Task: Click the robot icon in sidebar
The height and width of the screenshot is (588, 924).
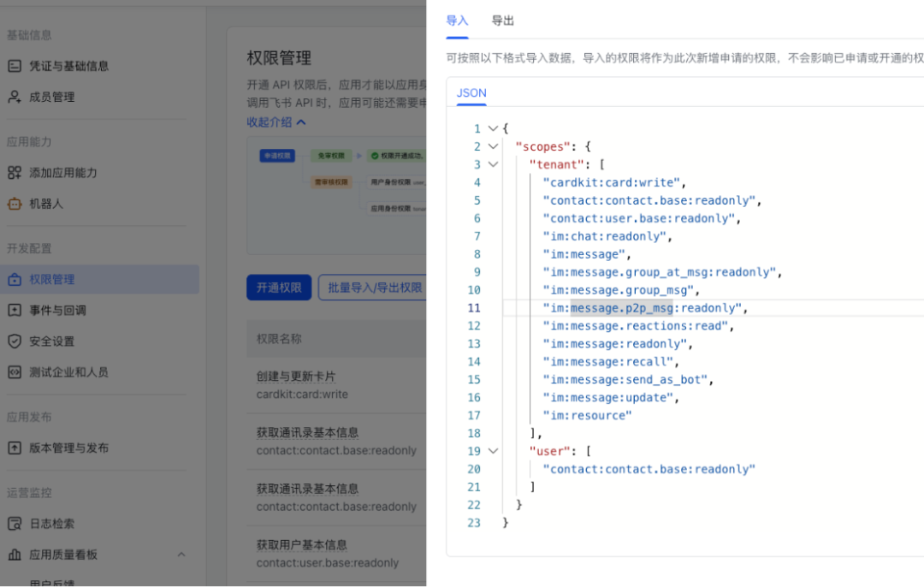Action: coord(15,204)
